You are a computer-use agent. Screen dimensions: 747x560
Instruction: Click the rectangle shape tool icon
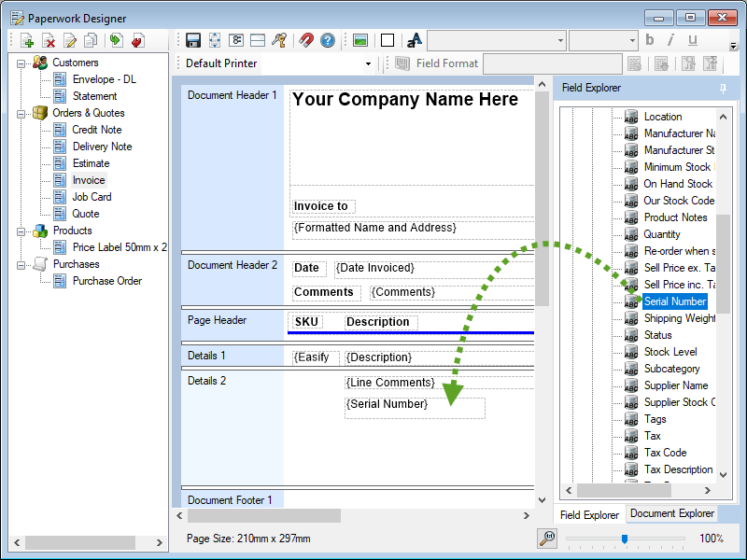(x=388, y=40)
